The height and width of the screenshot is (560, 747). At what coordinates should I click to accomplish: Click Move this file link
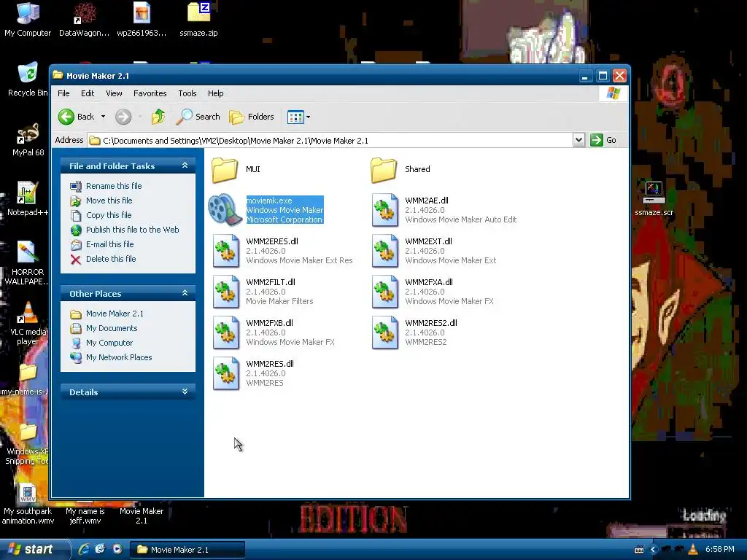pos(109,201)
